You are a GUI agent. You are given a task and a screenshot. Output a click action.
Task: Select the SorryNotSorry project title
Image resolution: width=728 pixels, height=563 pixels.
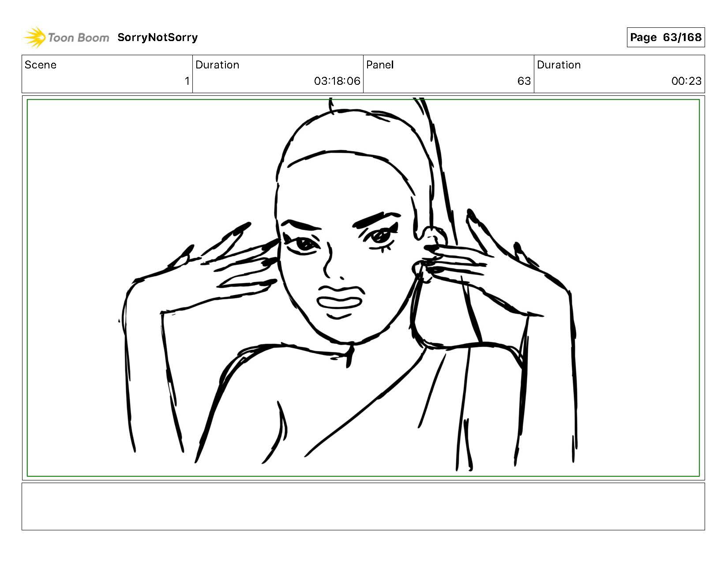158,38
